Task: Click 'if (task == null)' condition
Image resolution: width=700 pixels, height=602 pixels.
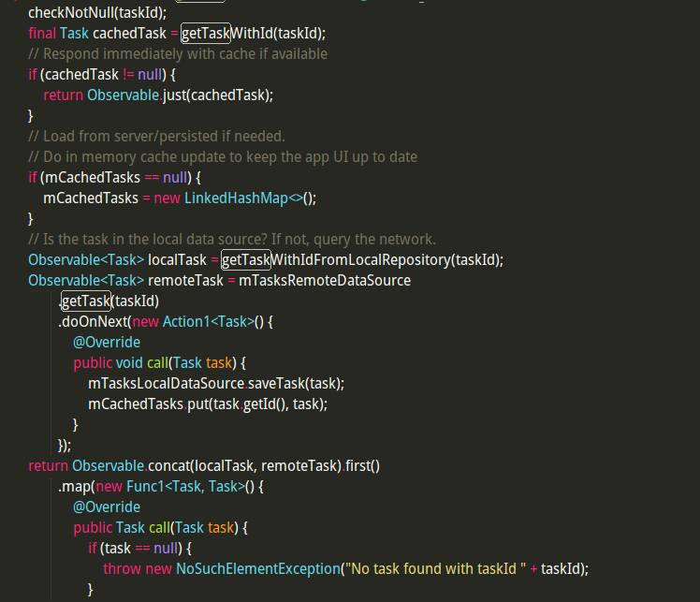Action: pyautogui.click(x=139, y=548)
